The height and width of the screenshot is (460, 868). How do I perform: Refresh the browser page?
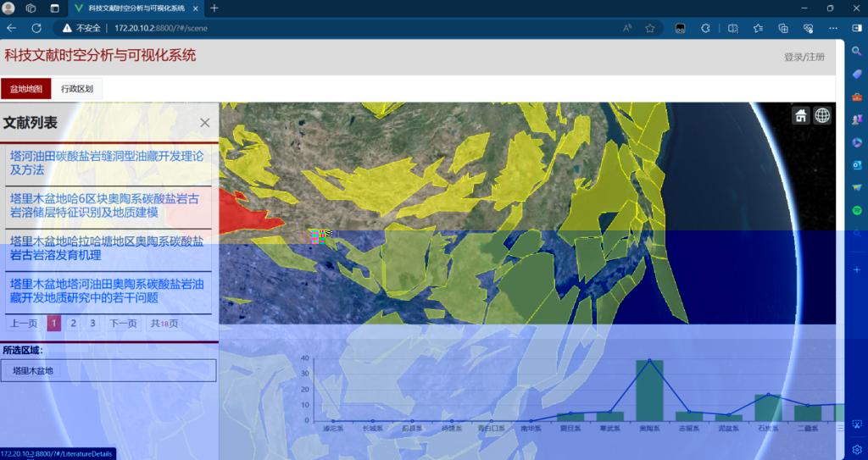(36, 28)
